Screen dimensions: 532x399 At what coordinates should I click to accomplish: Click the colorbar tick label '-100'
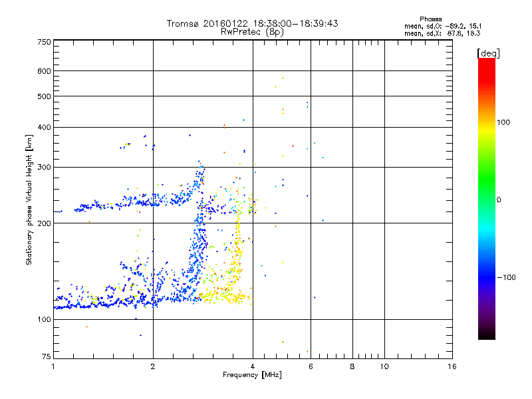coord(506,277)
